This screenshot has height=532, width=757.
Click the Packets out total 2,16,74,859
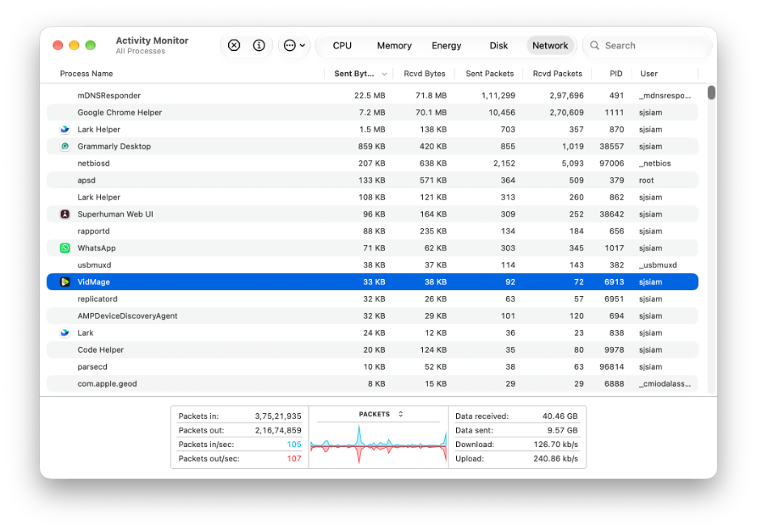pyautogui.click(x=278, y=430)
